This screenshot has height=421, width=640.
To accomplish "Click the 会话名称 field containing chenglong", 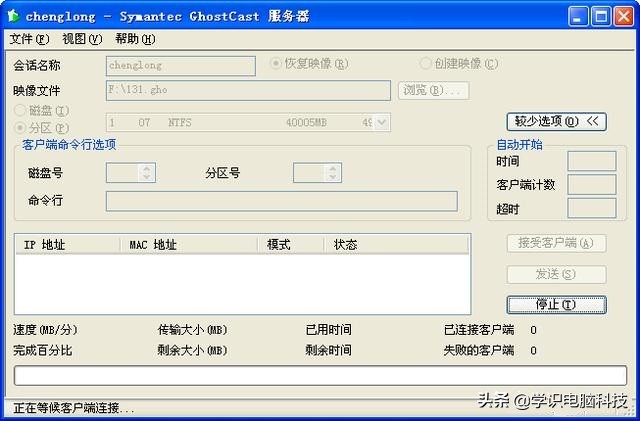I will 181,66.
